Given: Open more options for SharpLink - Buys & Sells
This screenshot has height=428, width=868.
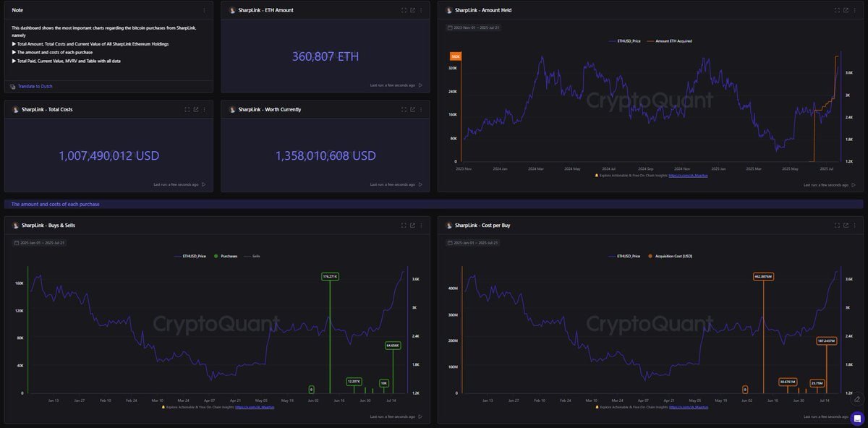Looking at the screenshot, I should click(x=421, y=225).
